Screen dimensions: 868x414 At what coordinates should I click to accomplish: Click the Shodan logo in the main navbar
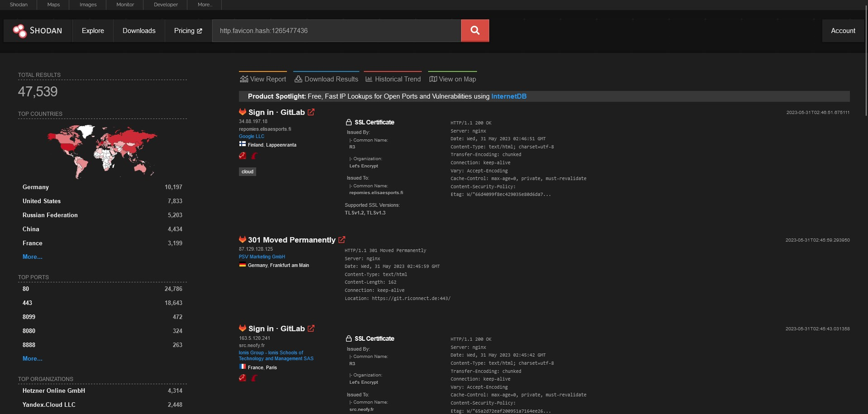coord(38,31)
